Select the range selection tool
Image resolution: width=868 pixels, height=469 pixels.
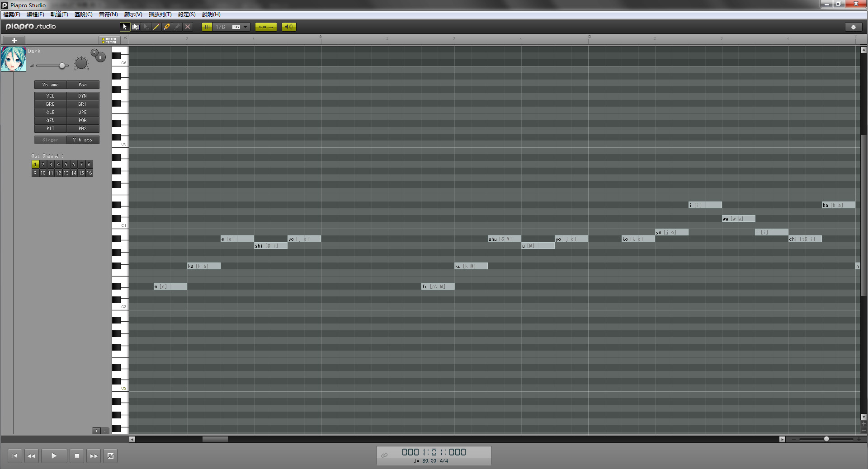pos(135,27)
